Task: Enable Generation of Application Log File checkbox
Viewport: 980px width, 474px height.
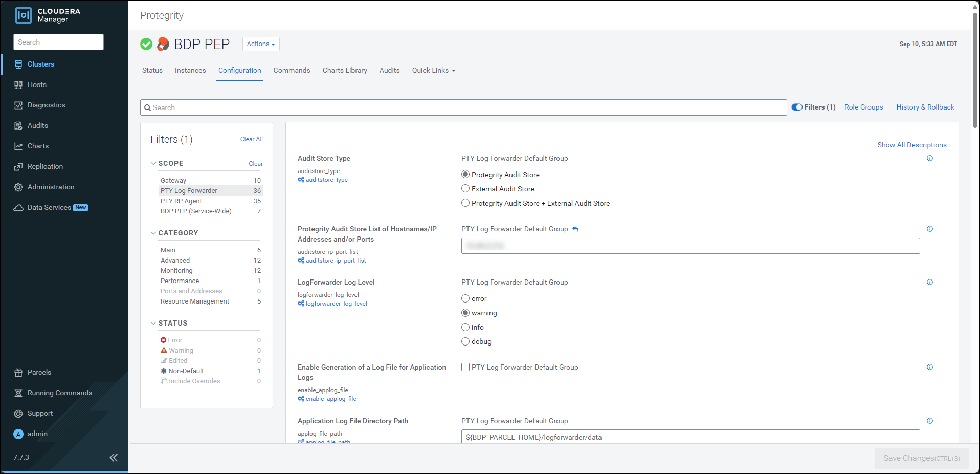Action: (x=465, y=367)
